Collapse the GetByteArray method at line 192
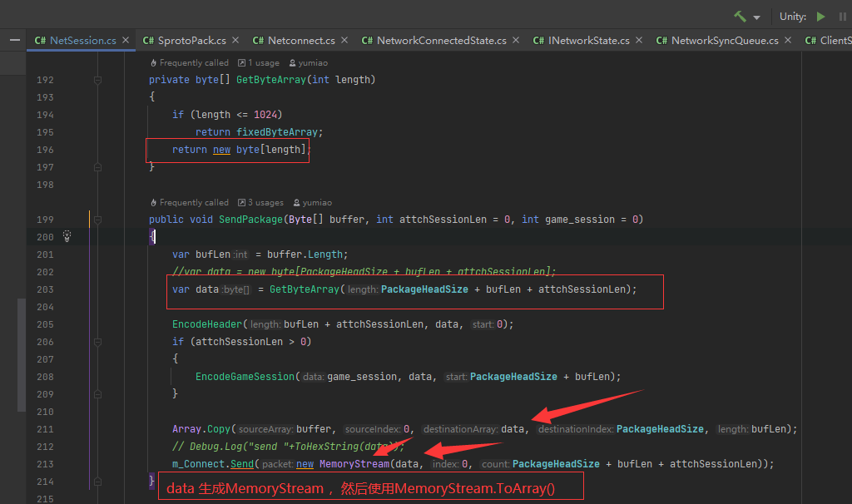852x504 pixels. coord(97,80)
